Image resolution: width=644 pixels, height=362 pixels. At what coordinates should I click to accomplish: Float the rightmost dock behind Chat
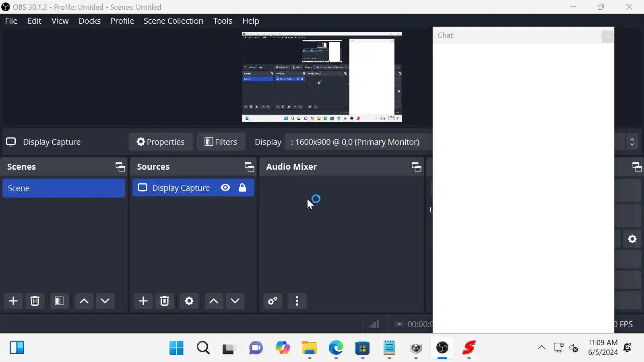tap(637, 167)
